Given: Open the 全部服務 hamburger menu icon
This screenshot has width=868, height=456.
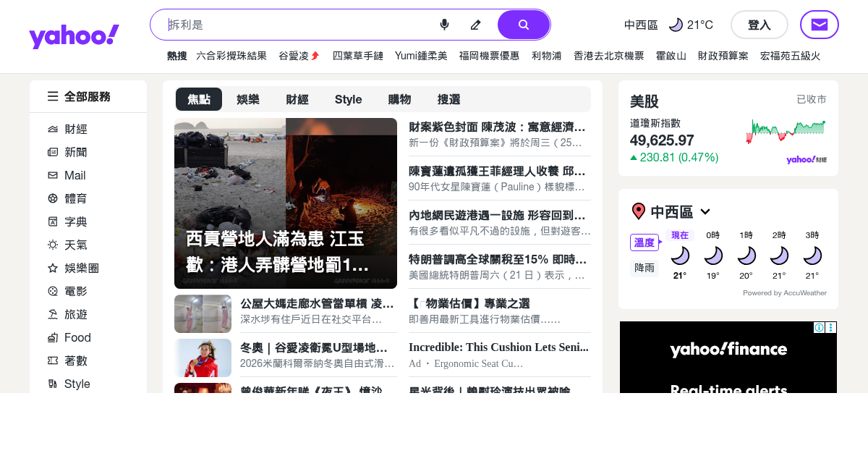Looking at the screenshot, I should [x=53, y=96].
